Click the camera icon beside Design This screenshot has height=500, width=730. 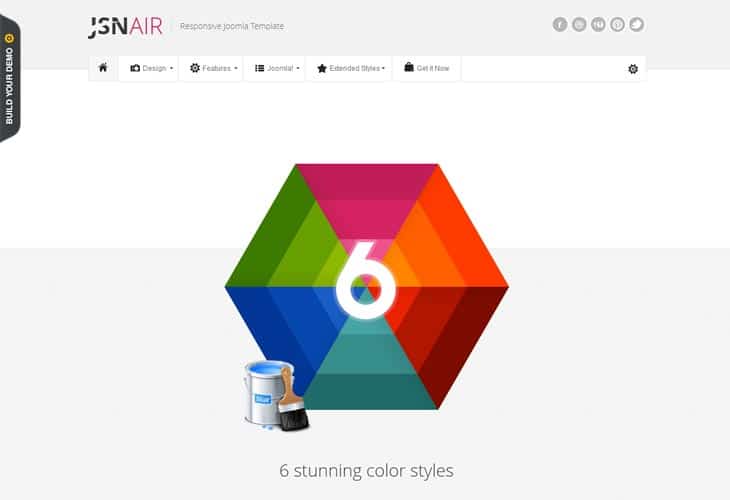point(135,69)
